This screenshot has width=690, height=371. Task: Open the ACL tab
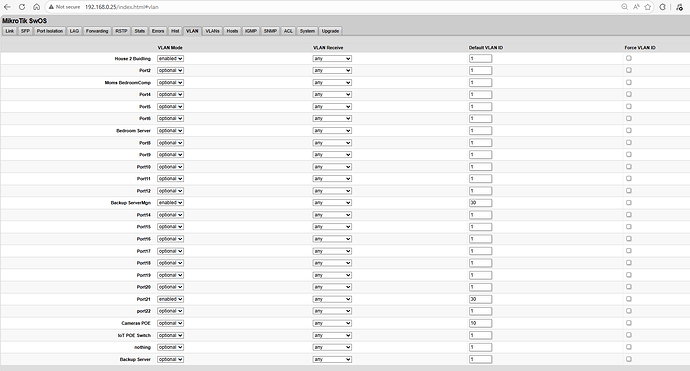coord(288,31)
